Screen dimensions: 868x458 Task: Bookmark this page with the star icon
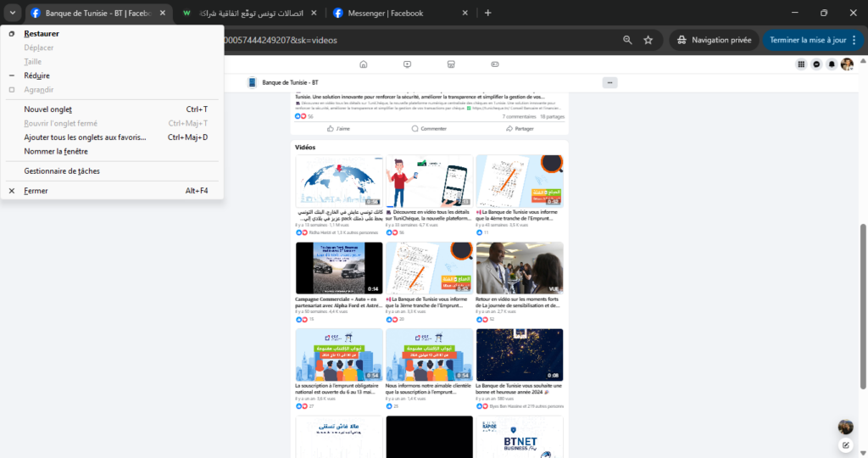pyautogui.click(x=648, y=40)
